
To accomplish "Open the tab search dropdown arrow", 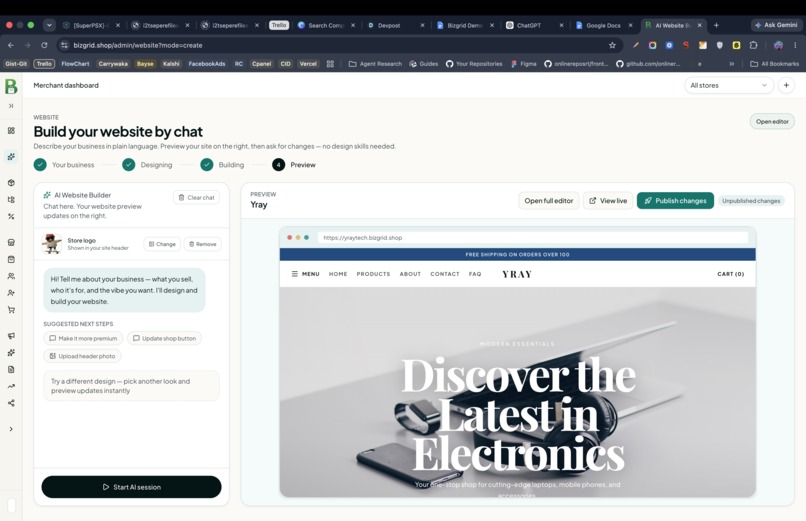I will (49, 25).
